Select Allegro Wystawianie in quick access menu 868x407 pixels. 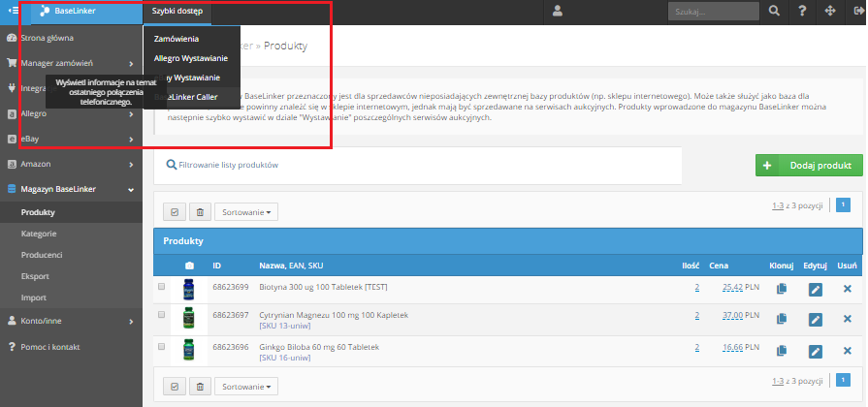point(191,58)
